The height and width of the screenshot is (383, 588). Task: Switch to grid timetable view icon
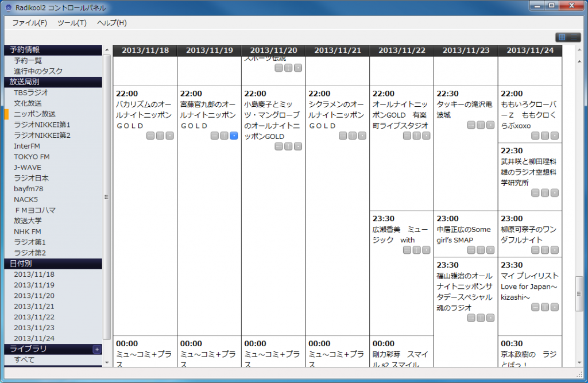click(x=562, y=37)
